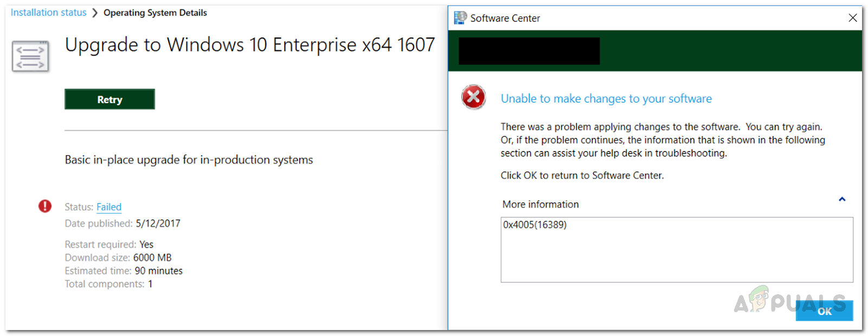
Task: Go back to Installation status breadcrumb
Action: 48,12
